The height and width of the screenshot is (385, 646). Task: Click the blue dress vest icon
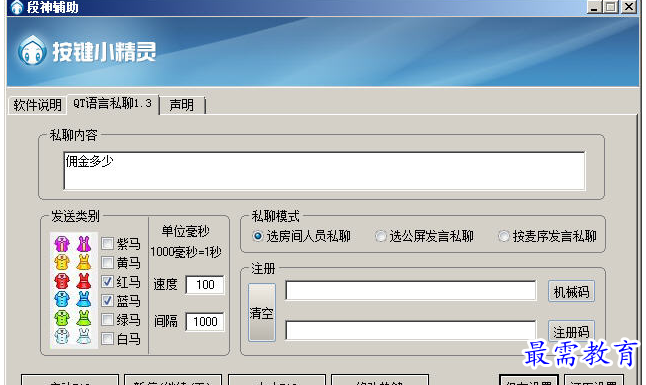tap(84, 300)
